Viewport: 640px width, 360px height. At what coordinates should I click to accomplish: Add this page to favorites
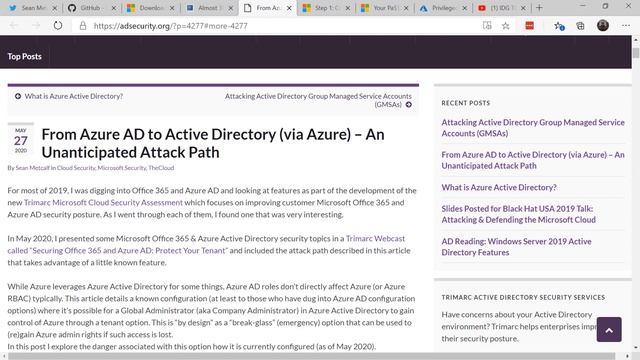coord(506,26)
